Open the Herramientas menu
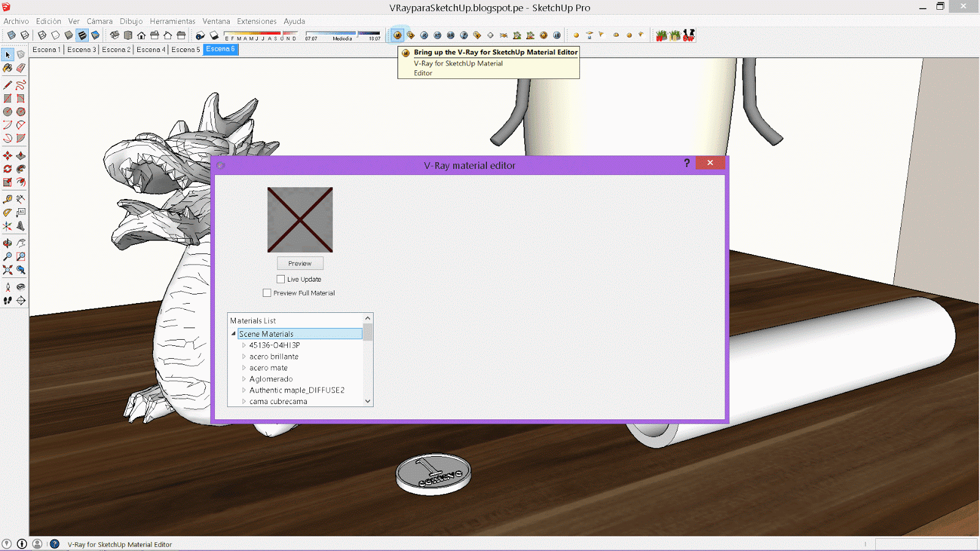This screenshot has height=551, width=980. click(x=173, y=21)
